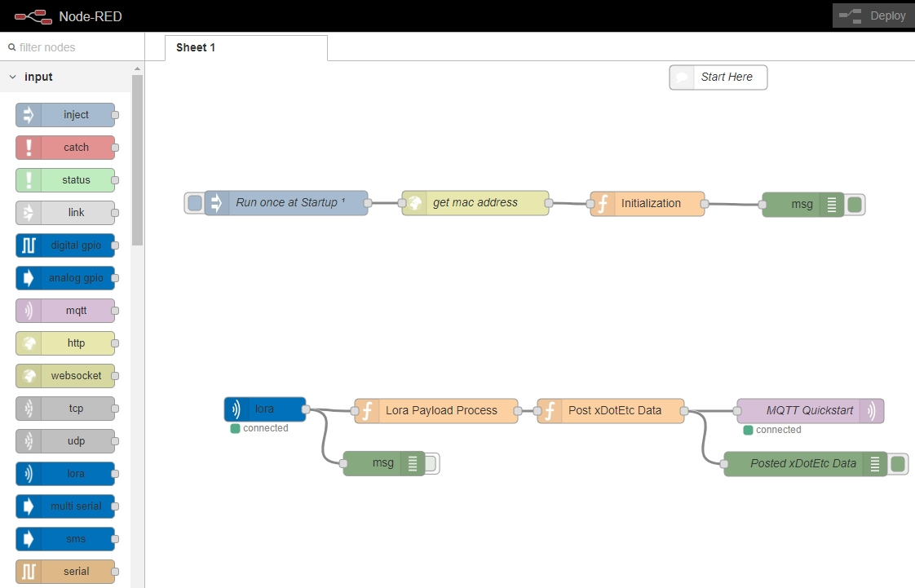Select the Posted xDotEtc Data debug node label
915x588 pixels.
pos(803,464)
